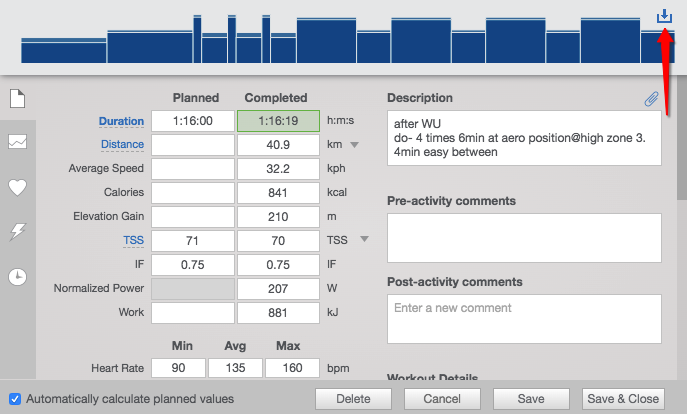Click the Pre-activity comments box
Viewport: 687px width, 414px height.
524,238
